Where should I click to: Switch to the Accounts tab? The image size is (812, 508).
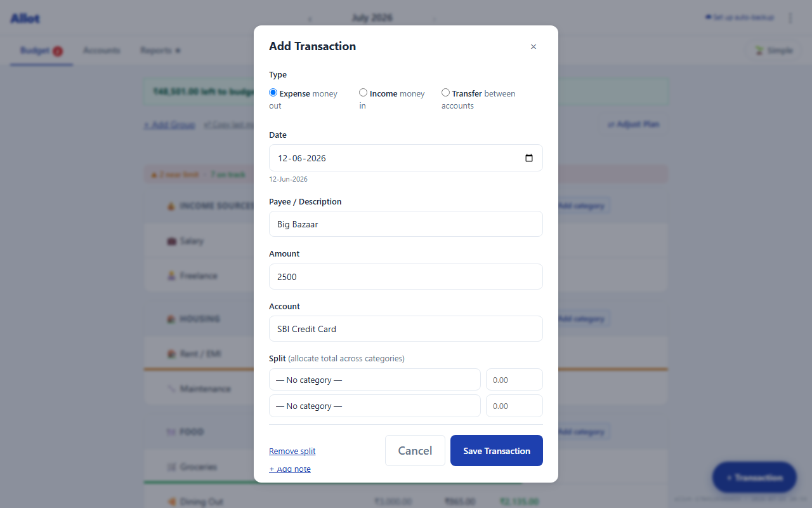[x=101, y=51]
